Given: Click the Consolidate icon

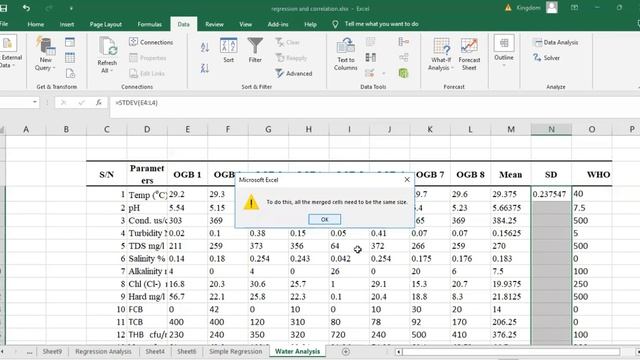Looking at the screenshot, I should pos(404,42).
